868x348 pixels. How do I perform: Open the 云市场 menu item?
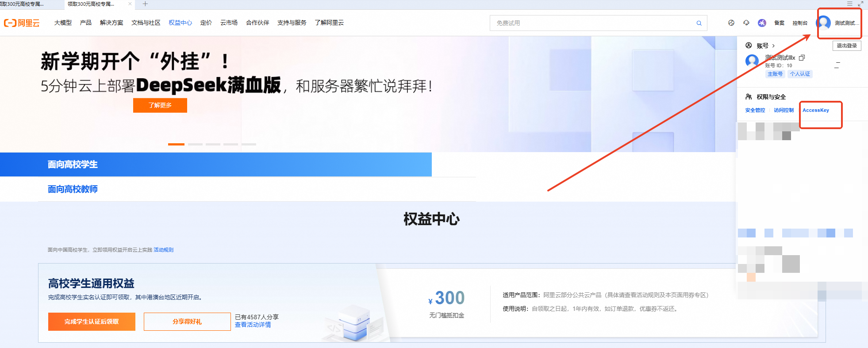[229, 23]
